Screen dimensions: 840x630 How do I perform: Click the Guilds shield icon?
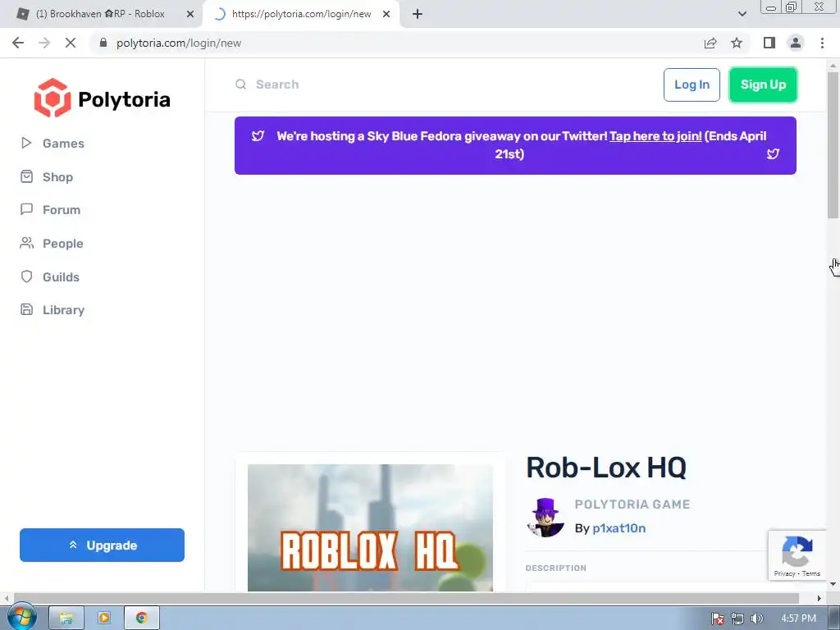(x=26, y=276)
